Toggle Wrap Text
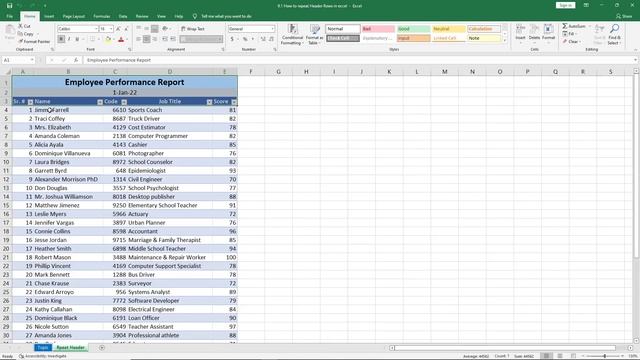Image resolution: width=640 pixels, height=360 pixels. (193, 29)
